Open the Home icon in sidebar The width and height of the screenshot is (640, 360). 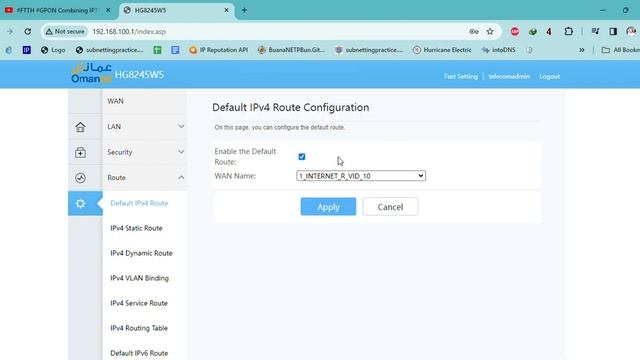pyautogui.click(x=80, y=127)
